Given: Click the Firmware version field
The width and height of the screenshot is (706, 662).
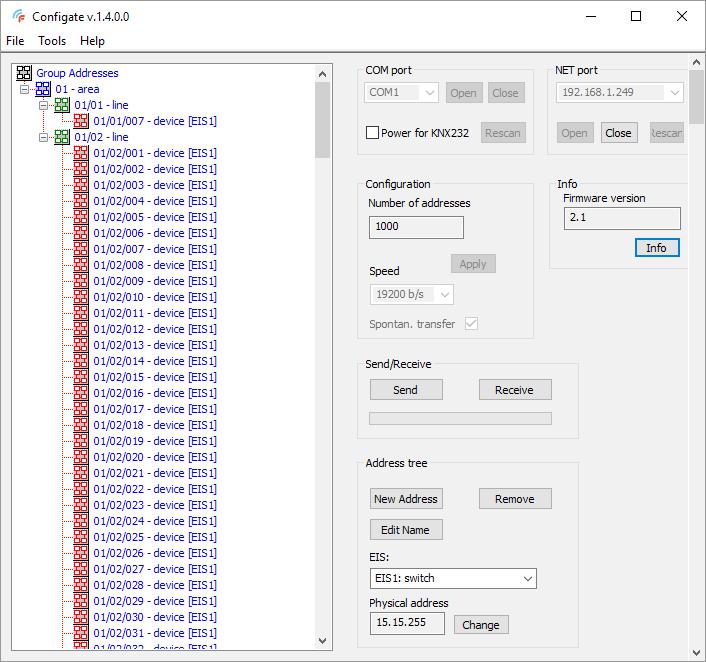Looking at the screenshot, I should click(622, 218).
